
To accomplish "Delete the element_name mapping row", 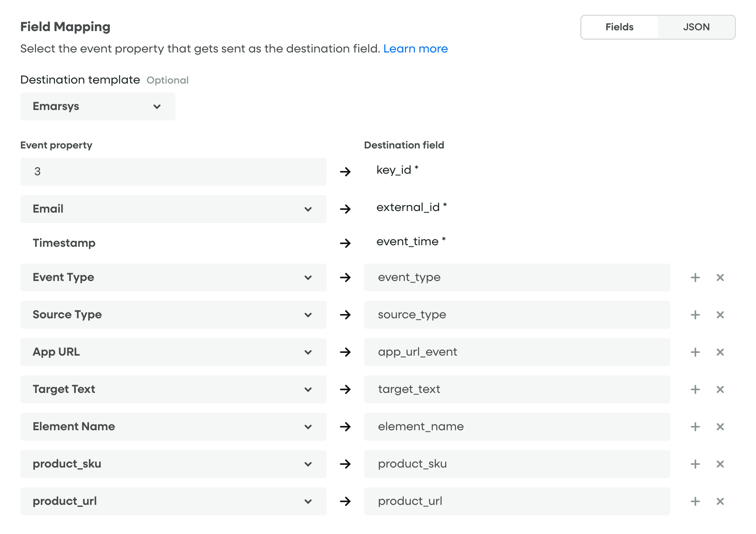I will [720, 427].
